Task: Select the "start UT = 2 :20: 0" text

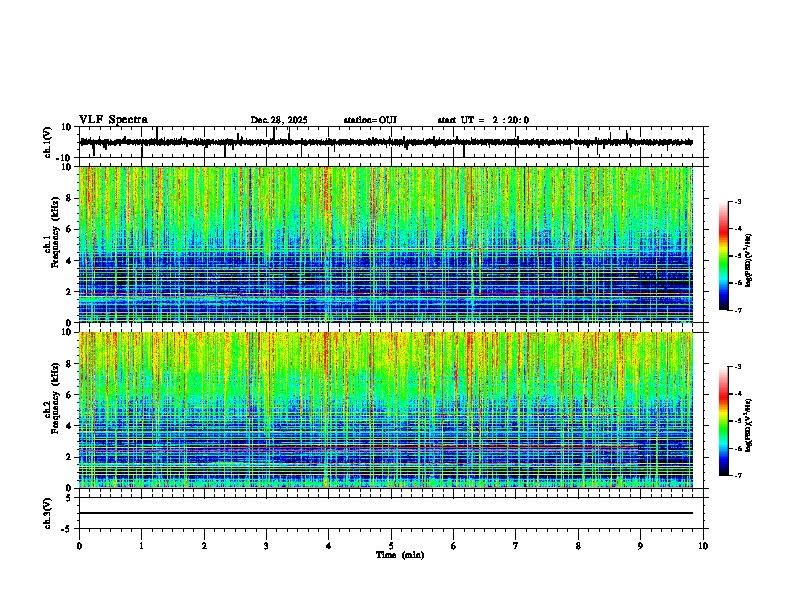Action: [x=483, y=120]
